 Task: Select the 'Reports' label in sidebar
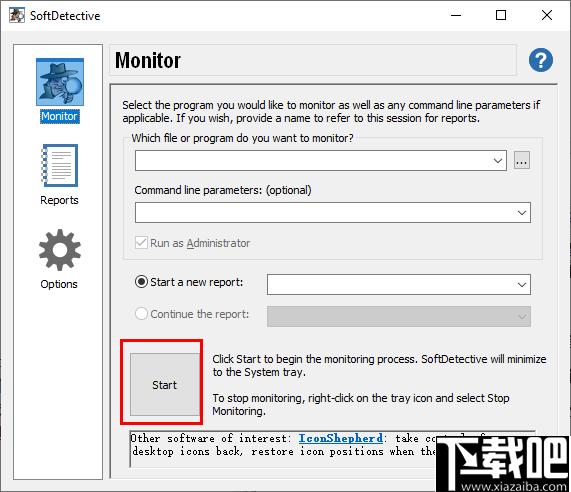coord(59,200)
